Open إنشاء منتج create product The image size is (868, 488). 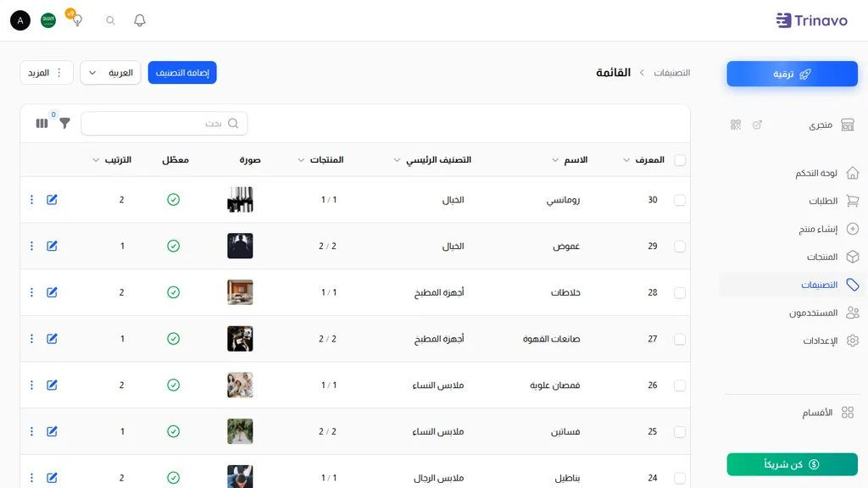point(828,229)
